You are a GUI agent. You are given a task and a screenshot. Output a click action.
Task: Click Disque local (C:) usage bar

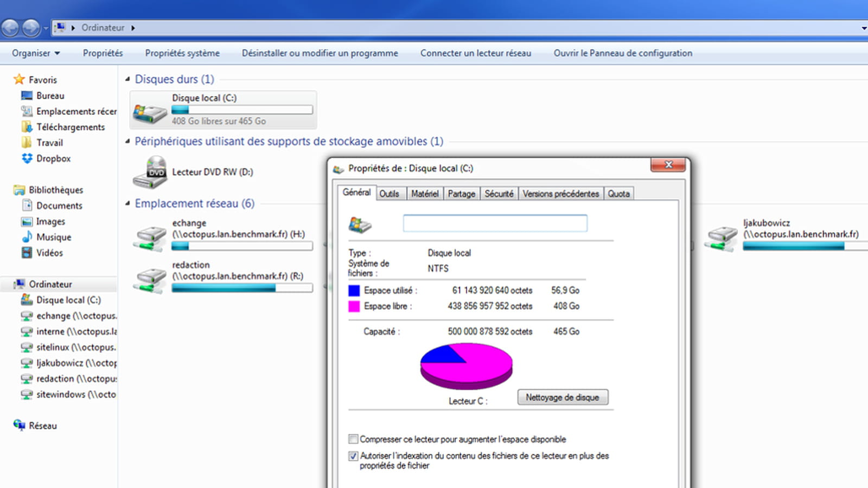[x=242, y=110]
